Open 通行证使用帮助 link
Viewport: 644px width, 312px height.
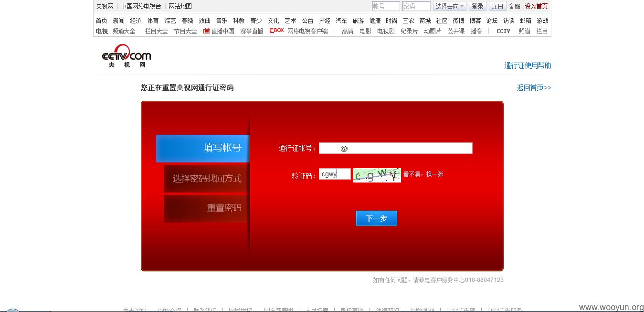[x=528, y=65]
